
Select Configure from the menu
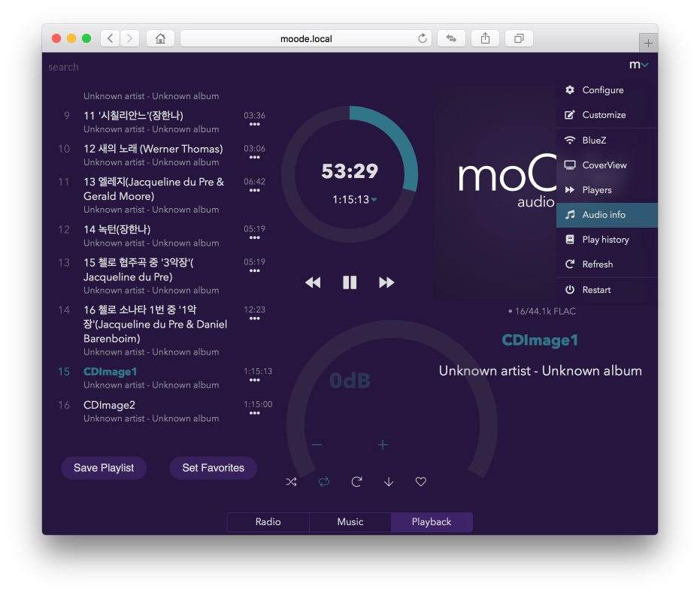coord(608,89)
